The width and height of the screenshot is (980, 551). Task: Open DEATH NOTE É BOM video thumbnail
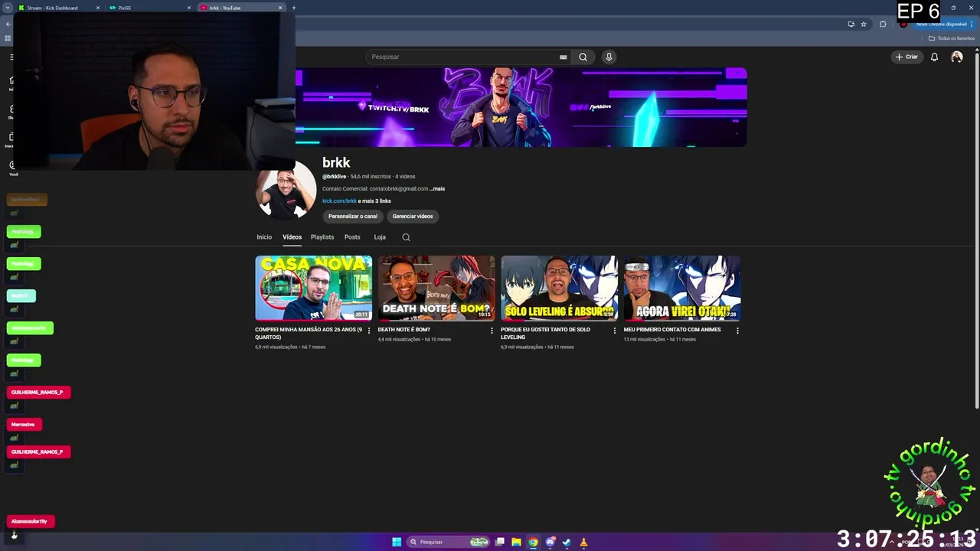coord(436,288)
